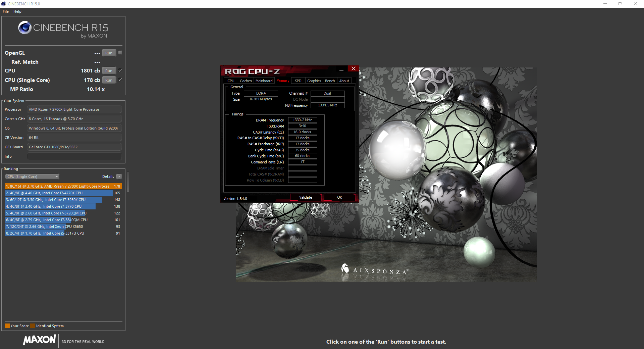The width and height of the screenshot is (644, 349).
Task: Click the GFX Board value 'GeForce GTX 1080'
Action: click(x=74, y=147)
